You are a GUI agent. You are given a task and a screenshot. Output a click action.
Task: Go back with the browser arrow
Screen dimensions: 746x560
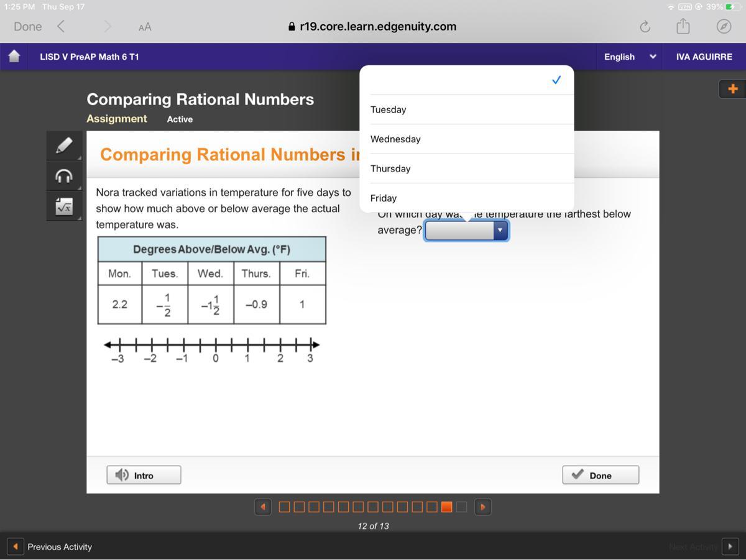click(60, 26)
